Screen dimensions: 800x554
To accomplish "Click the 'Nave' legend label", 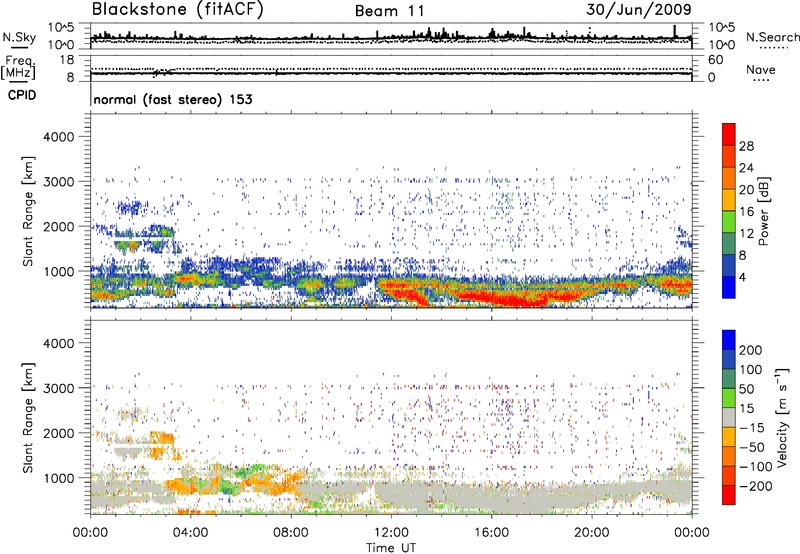I will pyautogui.click(x=761, y=69).
